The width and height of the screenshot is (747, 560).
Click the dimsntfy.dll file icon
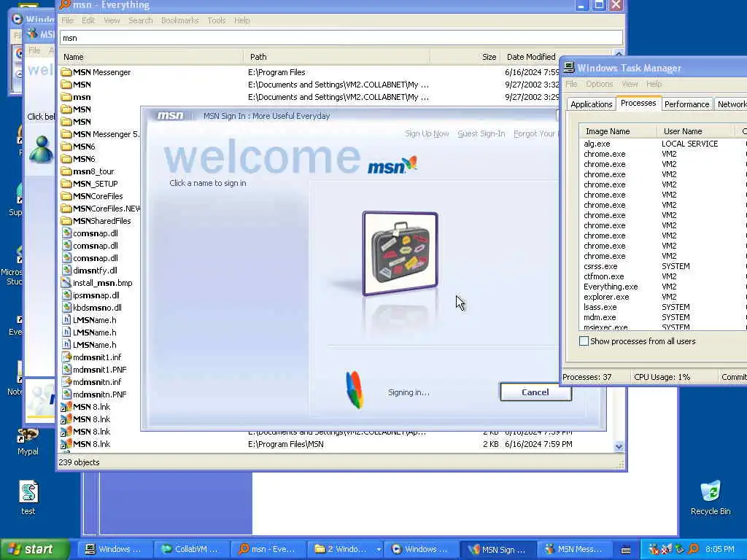tap(66, 271)
